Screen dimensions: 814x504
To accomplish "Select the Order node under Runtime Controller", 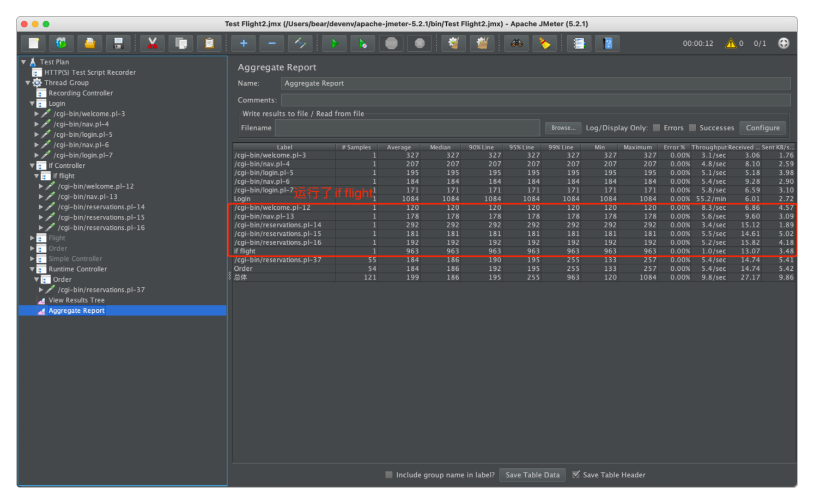I will click(x=62, y=280).
